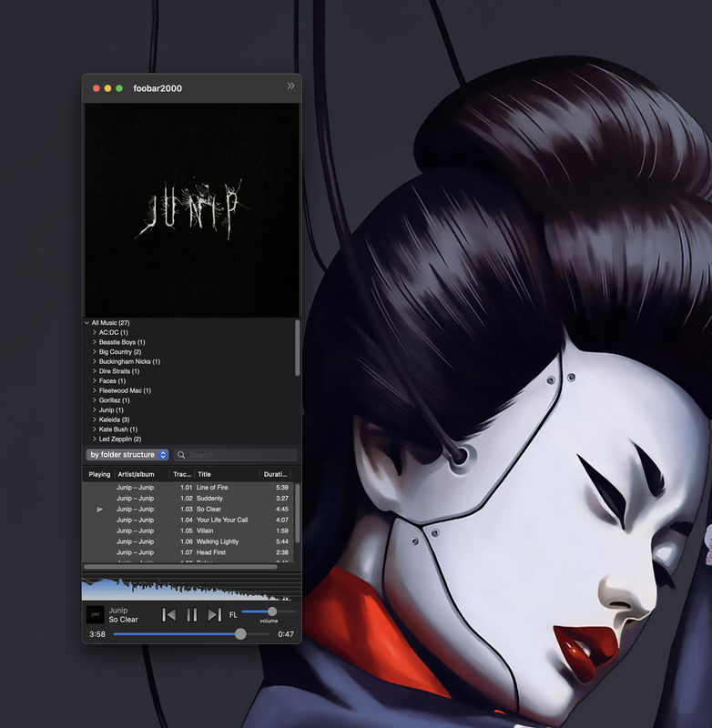
Task: Click in the waveform seekbar
Action: pos(191,588)
